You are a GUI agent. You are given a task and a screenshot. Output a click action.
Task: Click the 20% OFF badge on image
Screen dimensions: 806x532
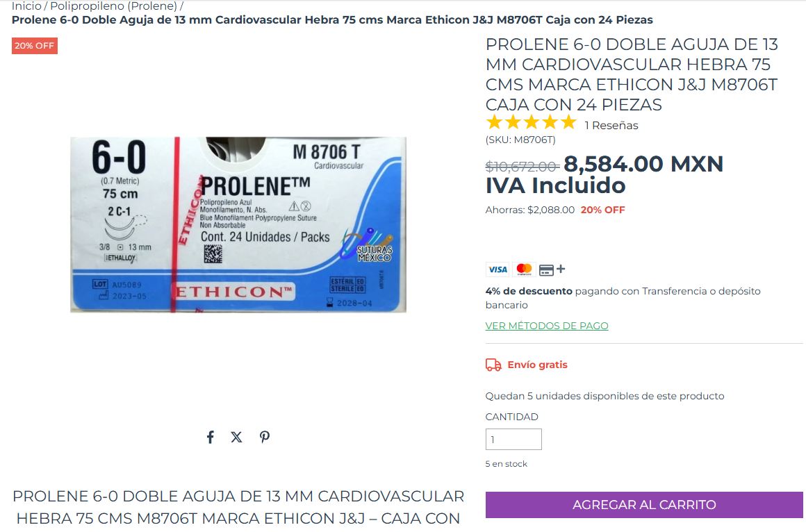click(x=35, y=46)
